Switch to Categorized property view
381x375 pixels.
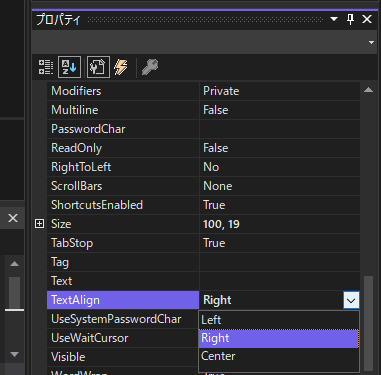coord(46,67)
